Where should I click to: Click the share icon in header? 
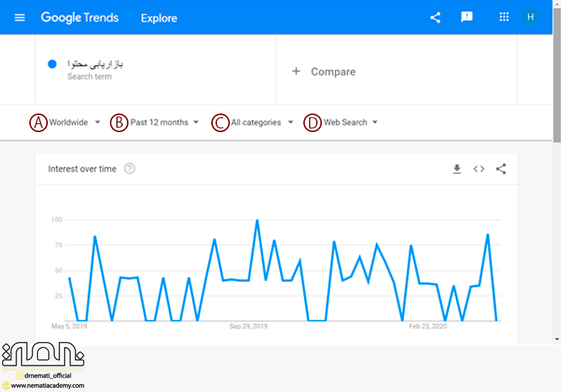coord(435,17)
